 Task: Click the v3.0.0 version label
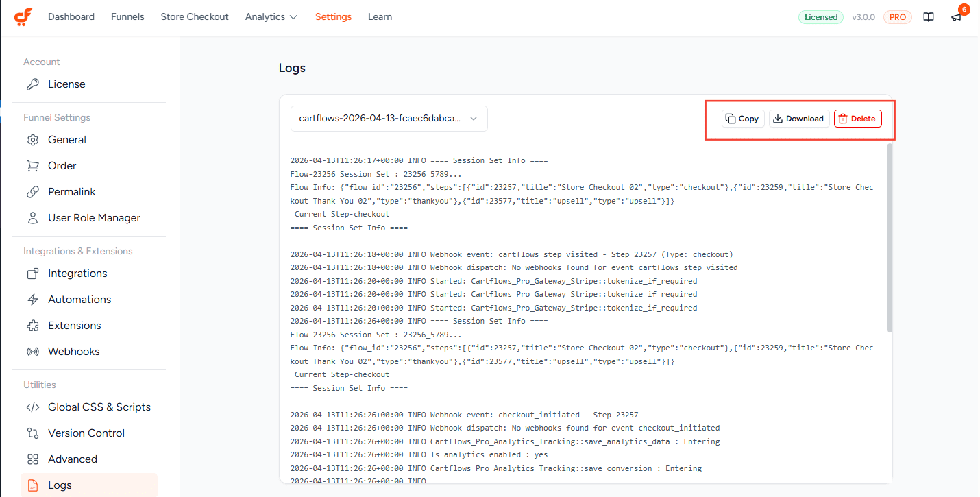(863, 17)
